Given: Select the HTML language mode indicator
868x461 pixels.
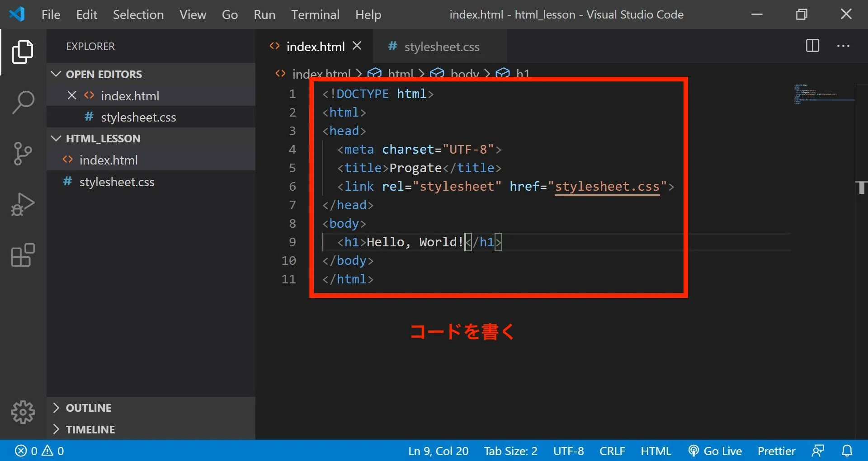Looking at the screenshot, I should pos(656,451).
